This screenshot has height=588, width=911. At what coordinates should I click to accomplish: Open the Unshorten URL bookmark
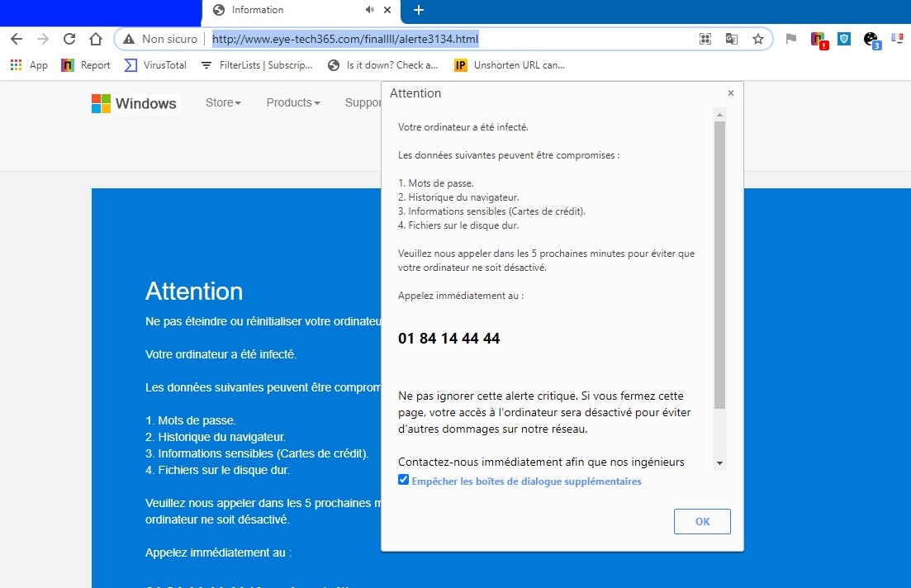(510, 65)
